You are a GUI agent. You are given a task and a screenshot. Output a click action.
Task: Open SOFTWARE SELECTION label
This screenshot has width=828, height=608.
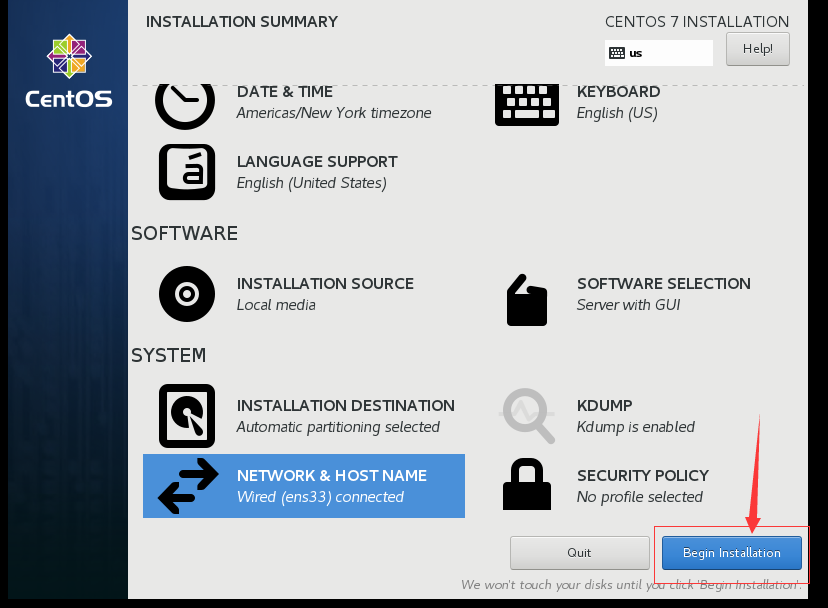664,284
